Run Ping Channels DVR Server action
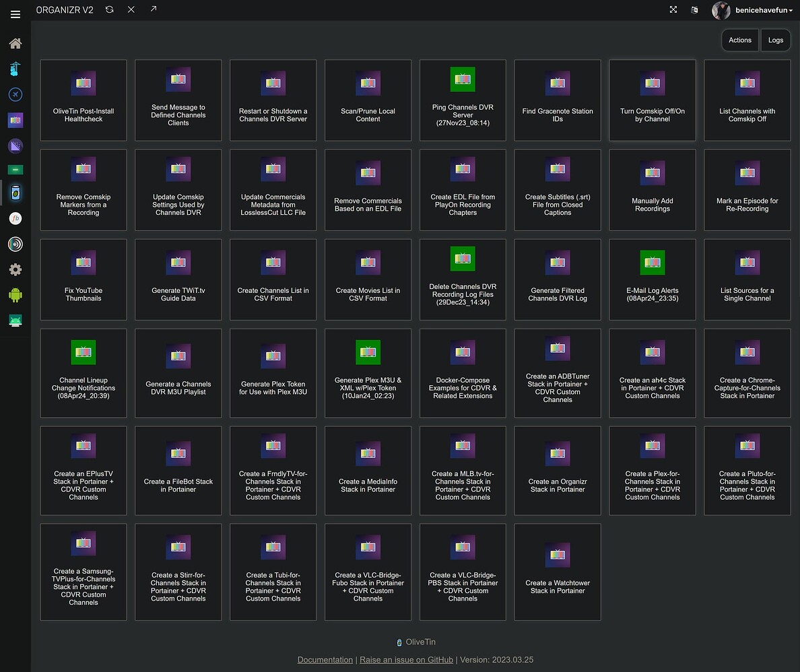The image size is (800, 672). 463,100
